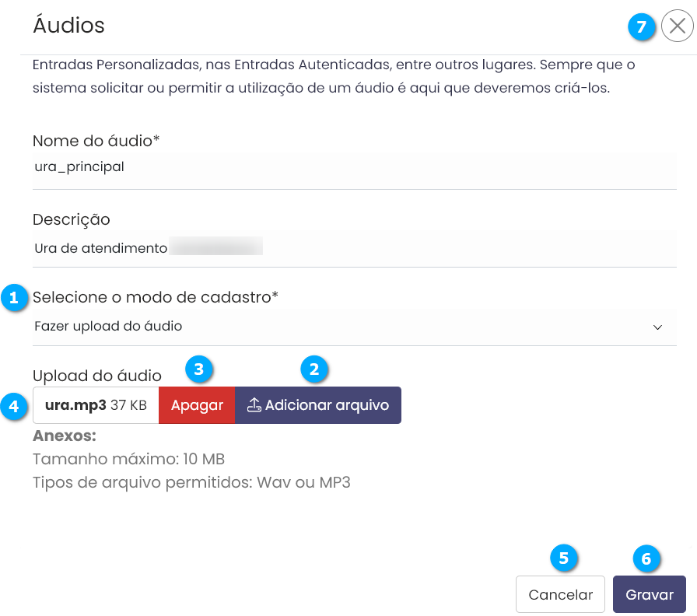This screenshot has height=616, width=697.
Task: Click the blue number 1 marker badge
Action: [x=13, y=298]
